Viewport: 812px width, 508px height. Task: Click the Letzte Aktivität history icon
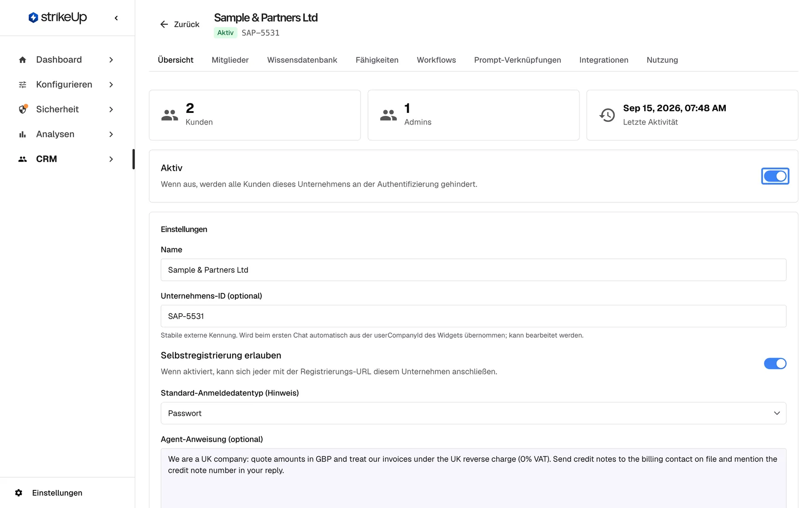tap(607, 115)
